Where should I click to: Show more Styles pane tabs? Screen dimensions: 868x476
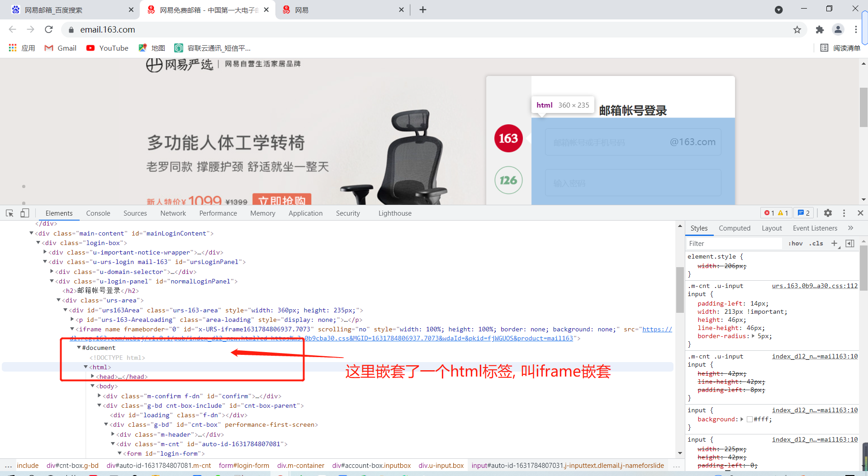coord(850,228)
